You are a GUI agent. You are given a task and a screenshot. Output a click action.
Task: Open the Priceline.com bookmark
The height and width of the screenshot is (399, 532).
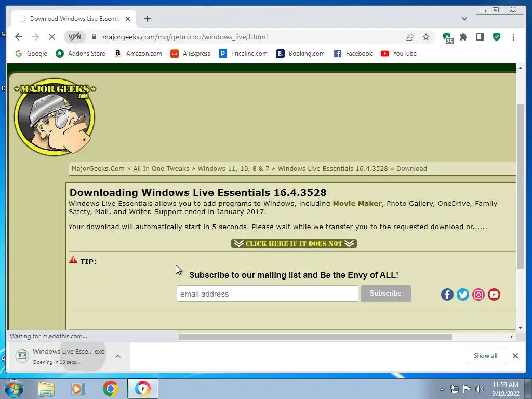click(x=243, y=54)
